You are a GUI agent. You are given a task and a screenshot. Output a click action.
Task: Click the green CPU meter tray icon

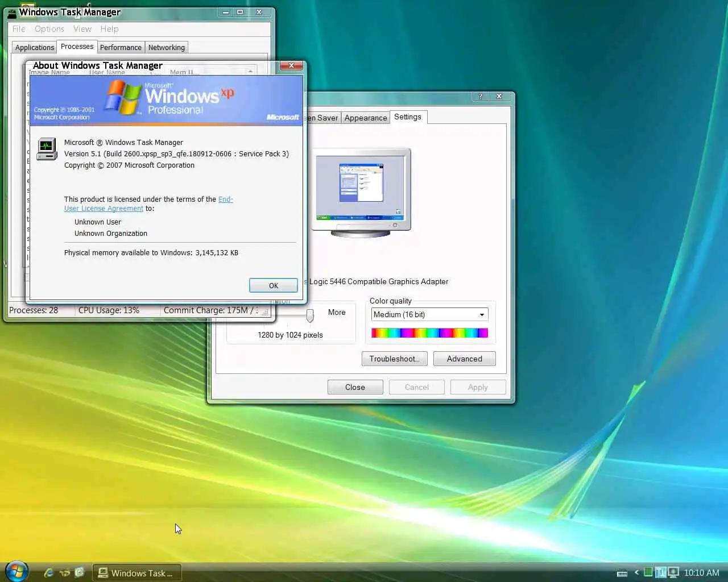648,572
